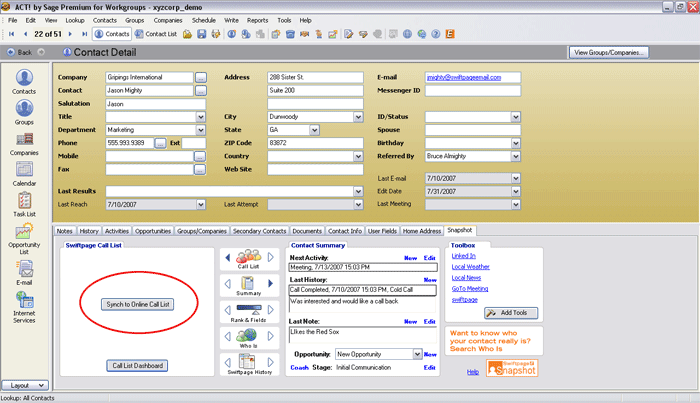
Task: Open the Reports menu
Action: point(258,21)
